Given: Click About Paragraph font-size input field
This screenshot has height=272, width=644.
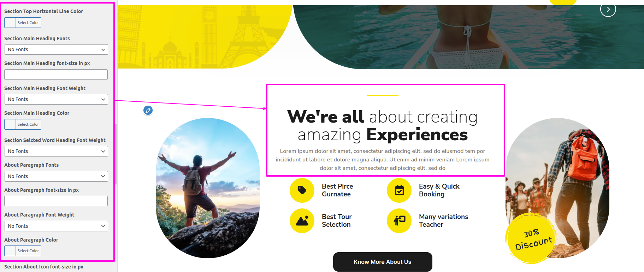Looking at the screenshot, I should tap(56, 201).
